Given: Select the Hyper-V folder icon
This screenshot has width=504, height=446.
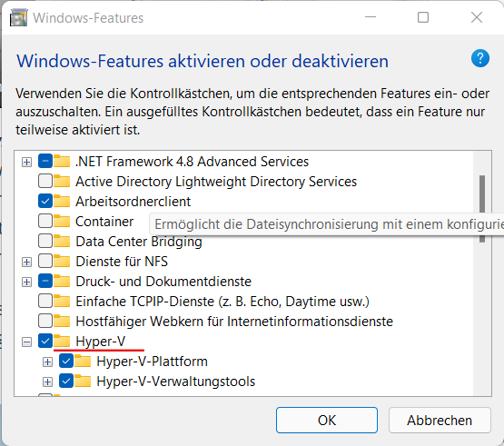Looking at the screenshot, I should pos(62,342).
